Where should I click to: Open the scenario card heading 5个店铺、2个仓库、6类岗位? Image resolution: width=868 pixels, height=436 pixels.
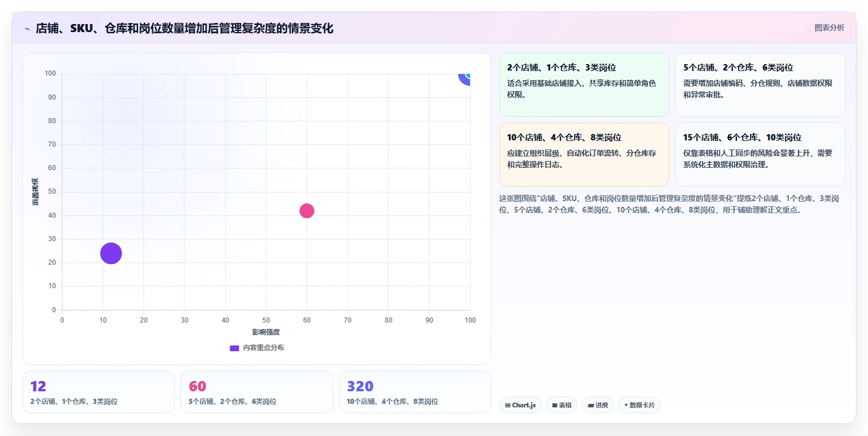click(x=738, y=68)
